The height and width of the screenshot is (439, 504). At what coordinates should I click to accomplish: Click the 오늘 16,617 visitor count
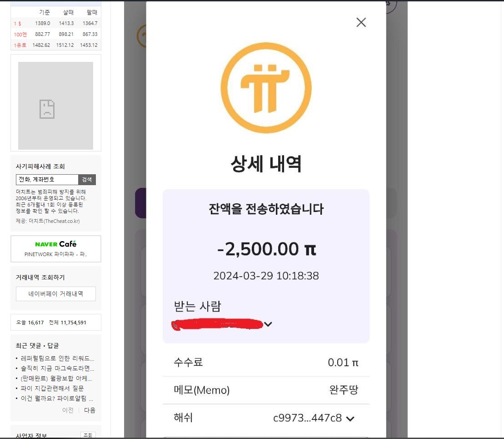tap(30, 323)
